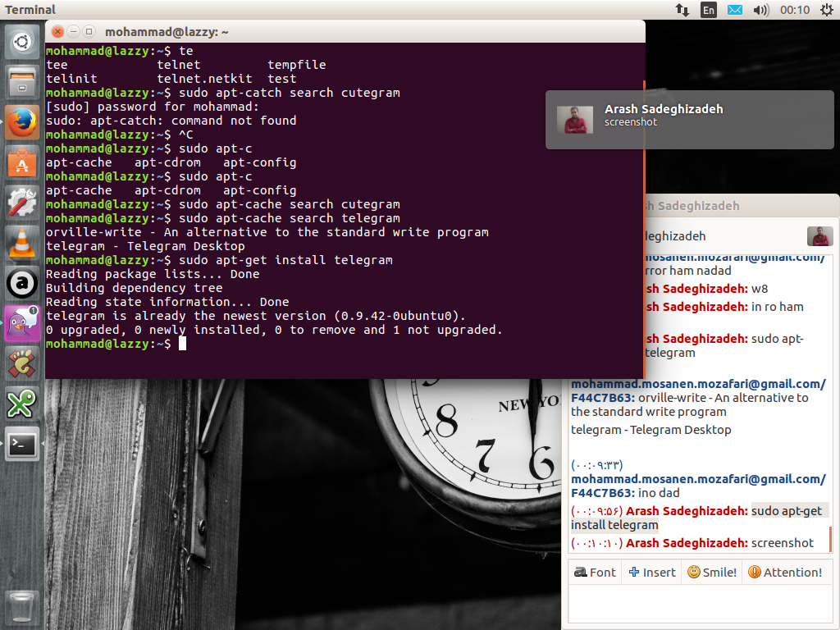The width and height of the screenshot is (840, 630).
Task: Open the En keyboard layout indicator
Action: tap(708, 10)
